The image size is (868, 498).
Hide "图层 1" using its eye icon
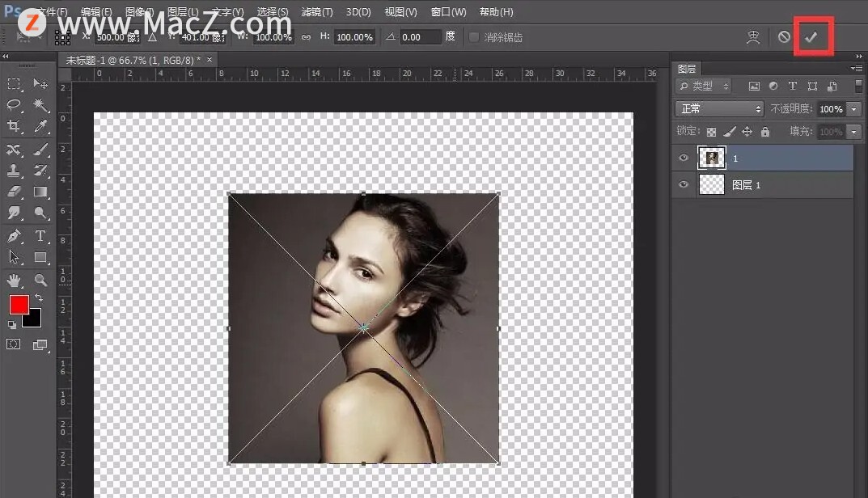coord(684,185)
